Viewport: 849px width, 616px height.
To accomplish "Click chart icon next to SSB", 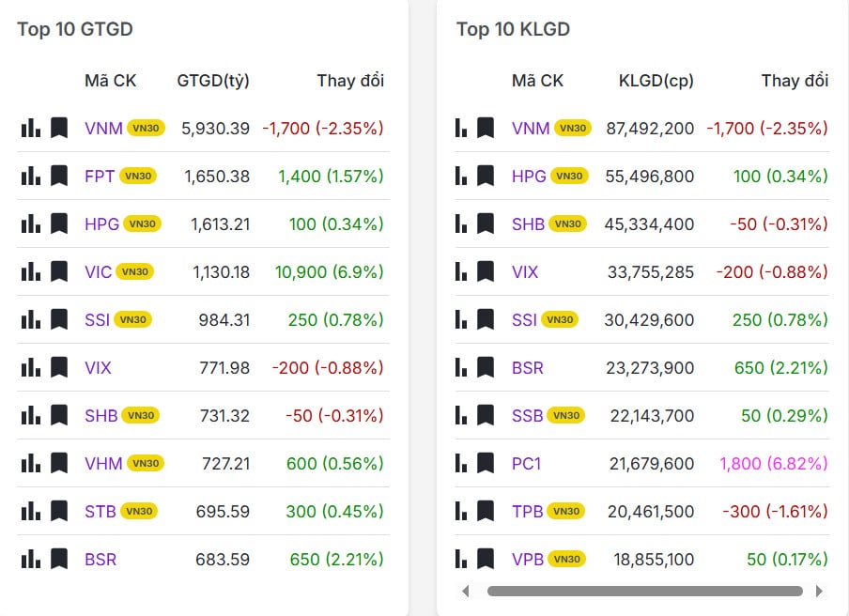I will (x=461, y=415).
